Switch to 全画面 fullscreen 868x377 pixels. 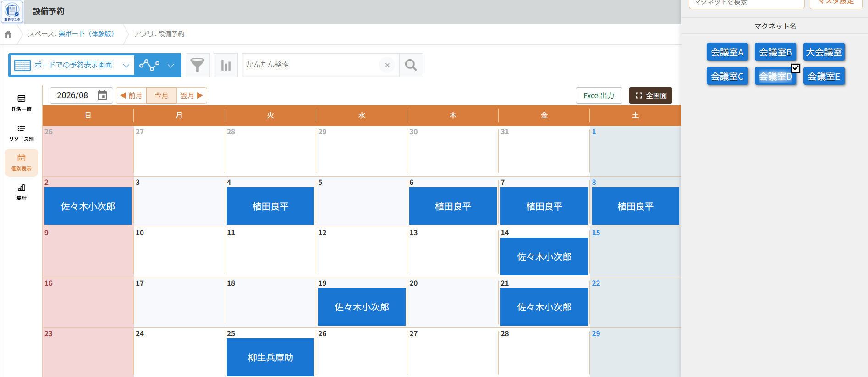pyautogui.click(x=650, y=95)
